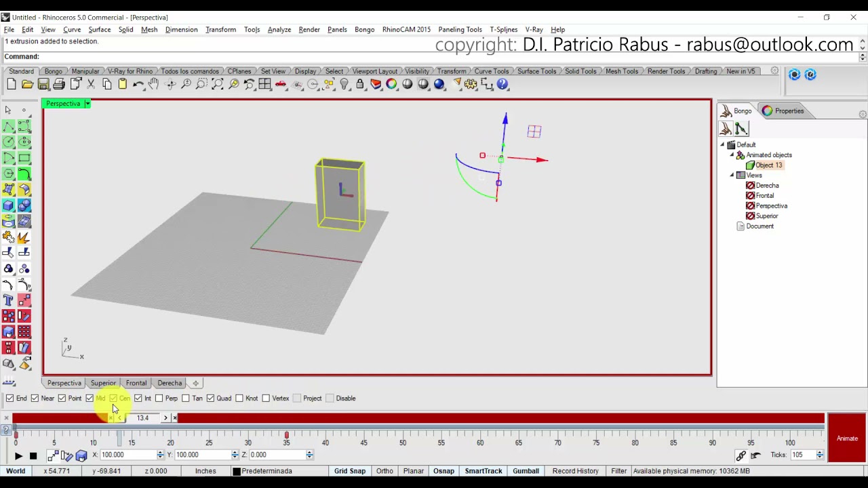
Task: Collapse the Animated objects tree node
Action: [732, 155]
